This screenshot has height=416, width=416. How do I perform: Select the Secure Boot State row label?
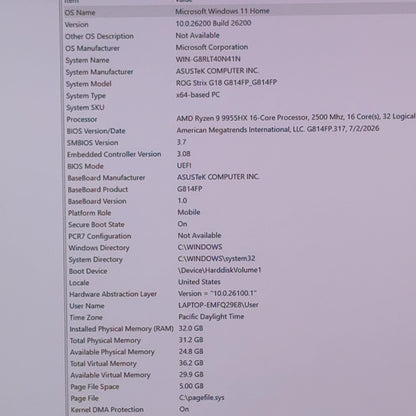tap(96, 225)
